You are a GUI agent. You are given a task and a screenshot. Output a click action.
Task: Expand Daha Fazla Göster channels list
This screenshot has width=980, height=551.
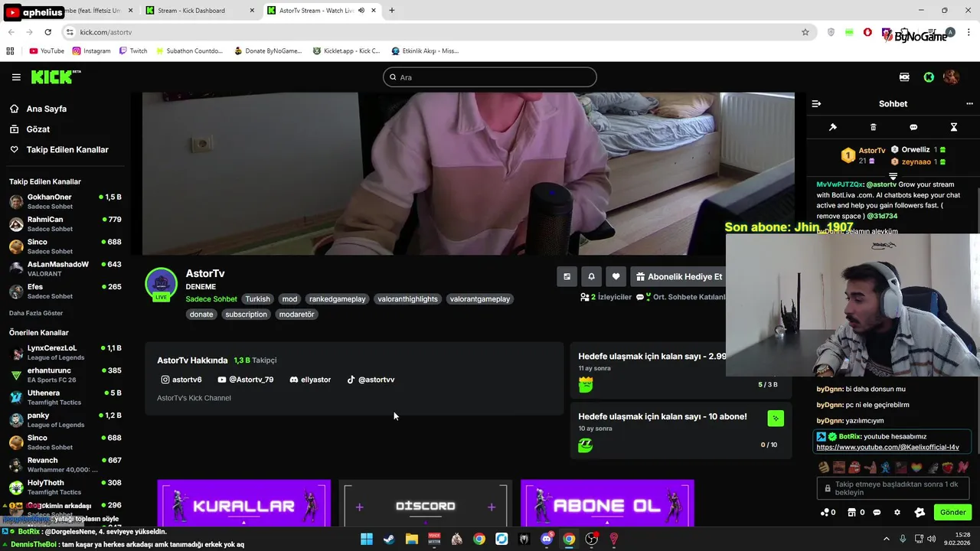[36, 313]
